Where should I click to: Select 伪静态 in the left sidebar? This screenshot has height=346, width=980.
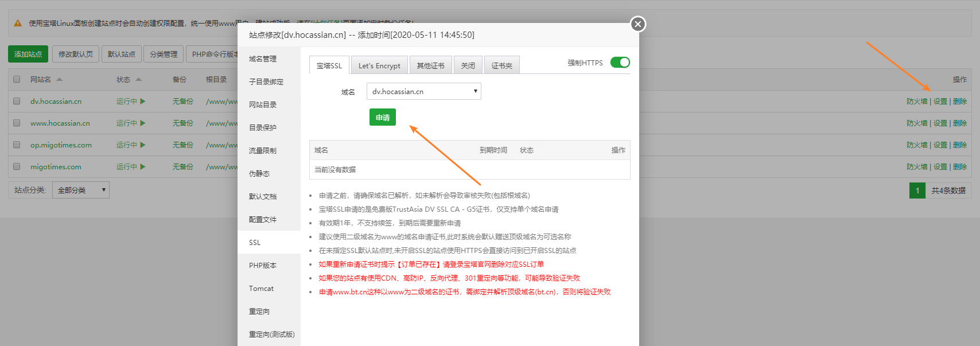click(x=259, y=173)
